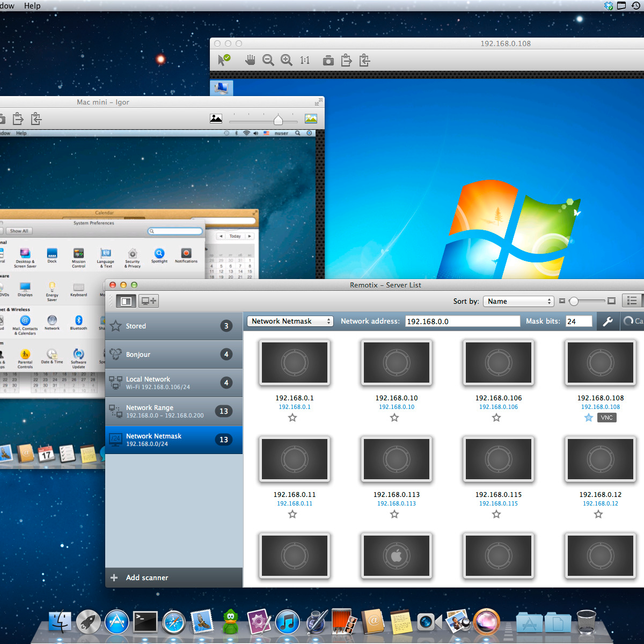Viewport: 644px width, 644px height.
Task: Click low quality image icon in Mac mini window
Action: 216,119
